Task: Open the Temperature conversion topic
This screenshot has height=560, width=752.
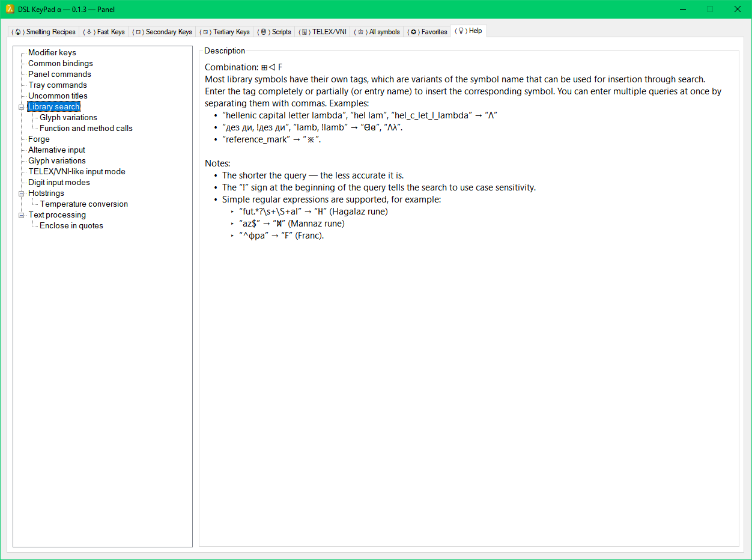Action: 84,204
